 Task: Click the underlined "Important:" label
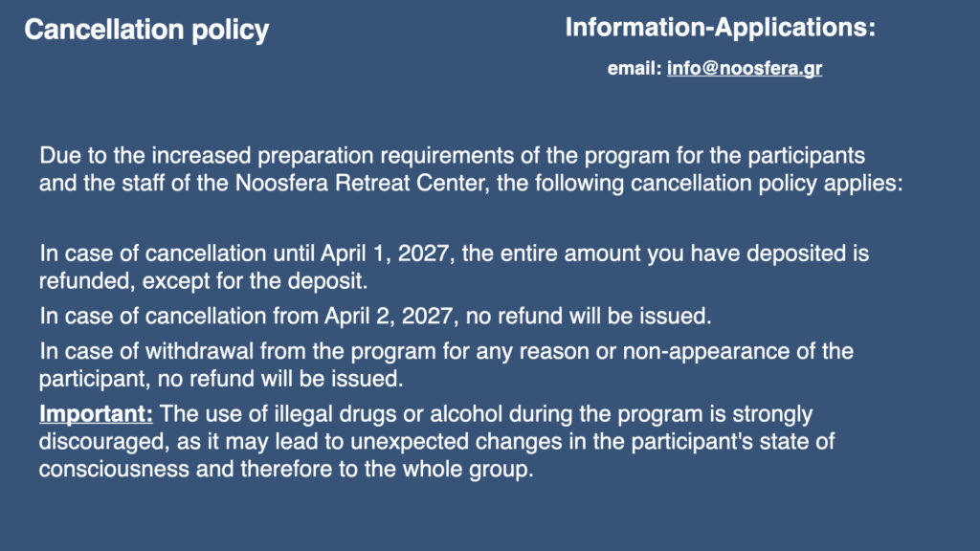pyautogui.click(x=96, y=416)
